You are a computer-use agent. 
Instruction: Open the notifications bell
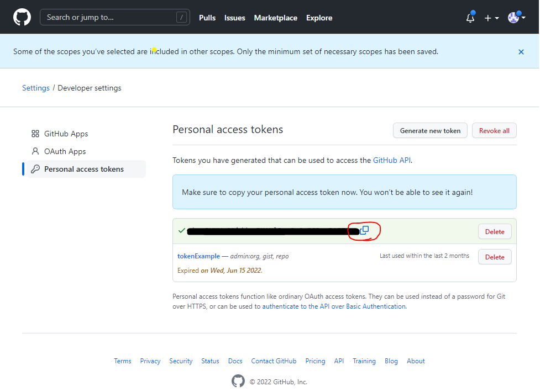tap(470, 17)
